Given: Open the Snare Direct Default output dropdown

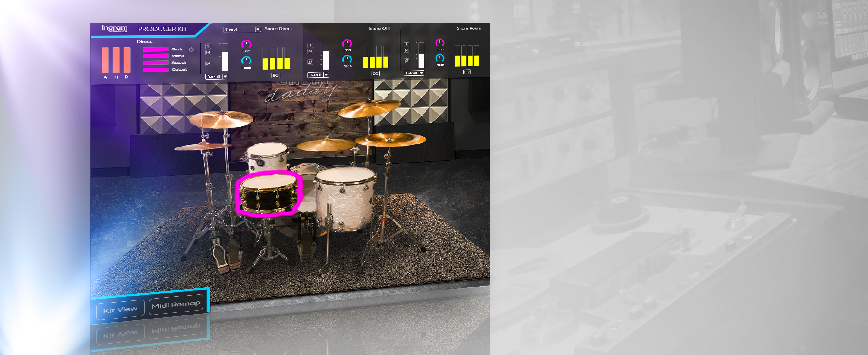Looking at the screenshot, I should [x=217, y=77].
